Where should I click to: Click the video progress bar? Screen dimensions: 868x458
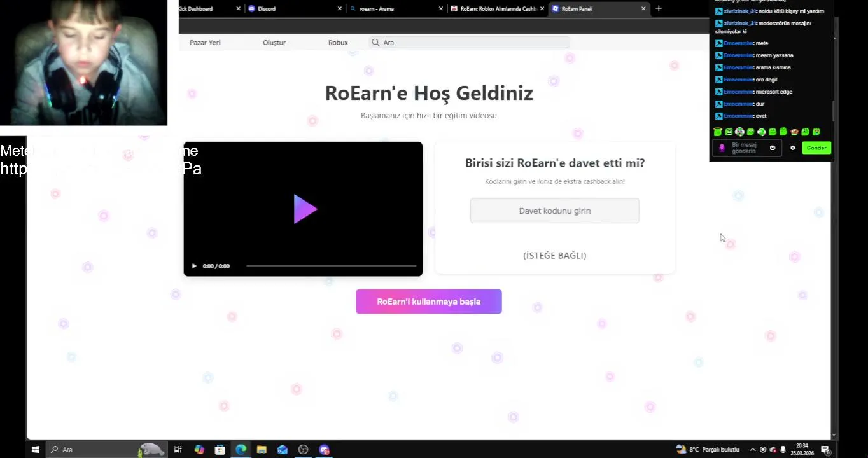click(331, 266)
